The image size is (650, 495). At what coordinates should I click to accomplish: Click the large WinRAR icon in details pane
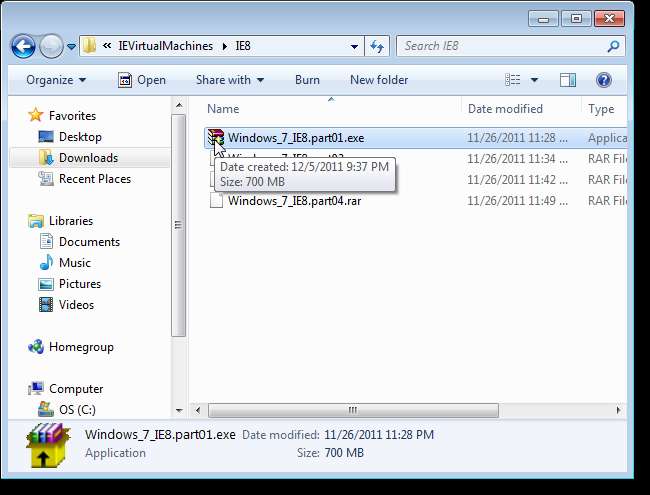point(48,445)
